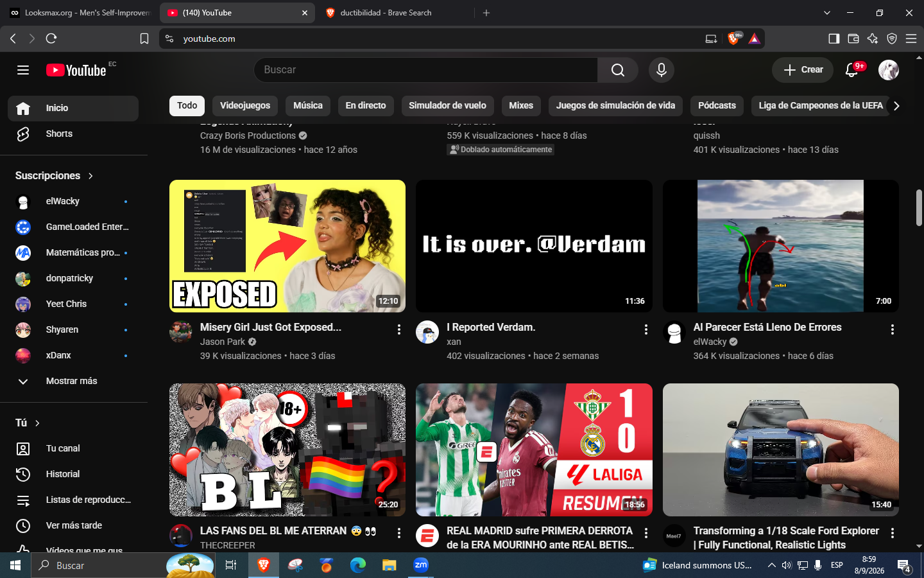Open Listas de reproducción in sidebar
The image size is (924, 578).
pos(73,500)
